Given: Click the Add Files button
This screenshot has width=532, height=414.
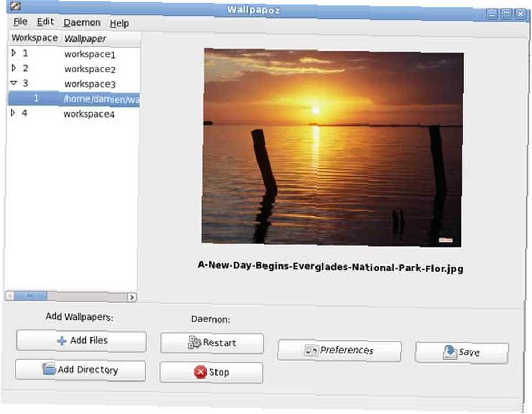Looking at the screenshot, I should point(81,341).
